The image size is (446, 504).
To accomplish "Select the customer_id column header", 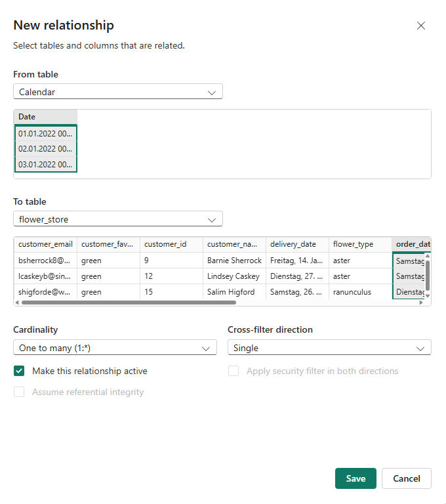I will pyautogui.click(x=171, y=244).
